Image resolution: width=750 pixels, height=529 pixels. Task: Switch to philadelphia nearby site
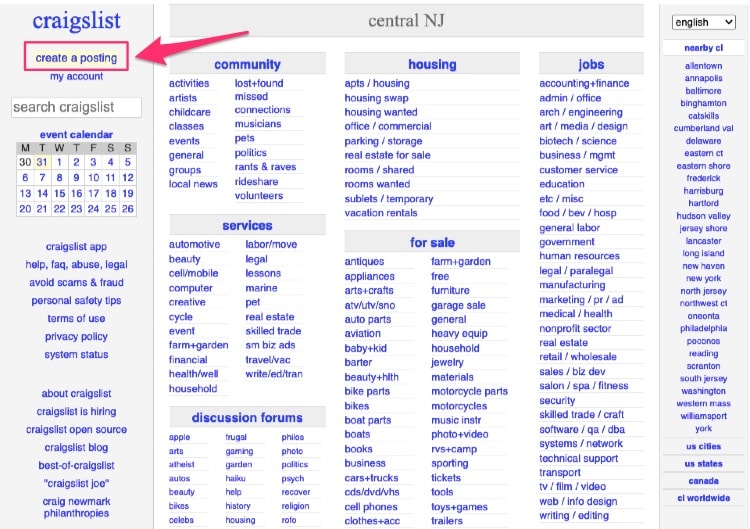tap(703, 329)
